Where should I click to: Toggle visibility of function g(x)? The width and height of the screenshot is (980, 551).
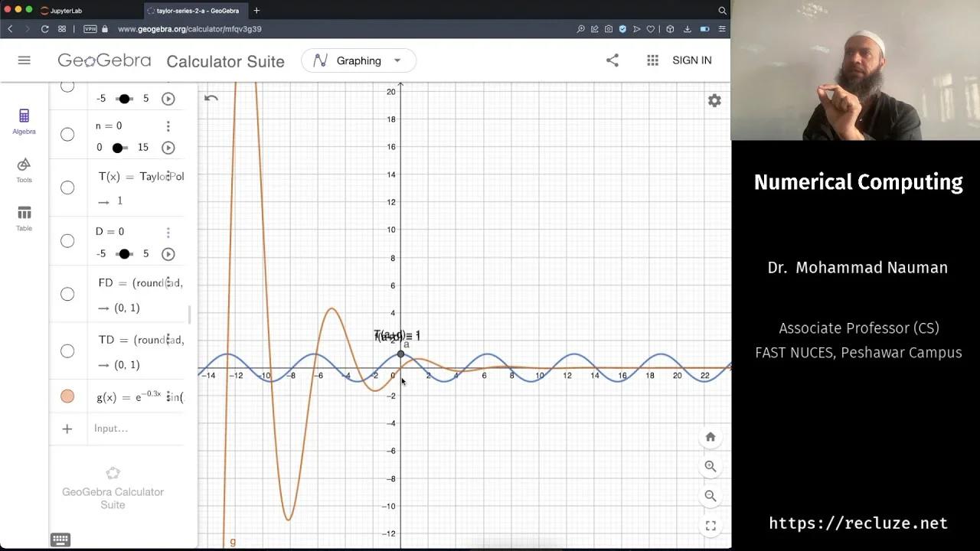tap(67, 396)
